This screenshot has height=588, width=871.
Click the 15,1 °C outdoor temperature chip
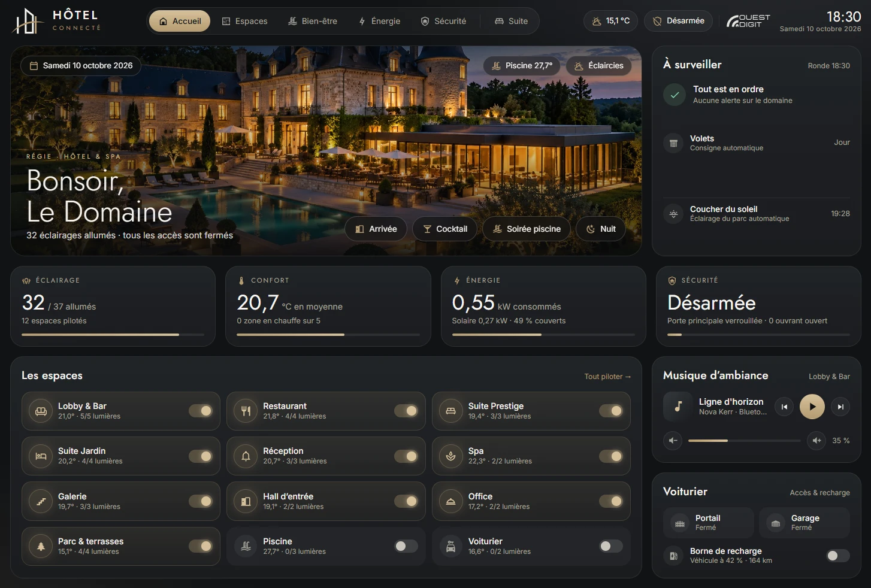point(611,21)
